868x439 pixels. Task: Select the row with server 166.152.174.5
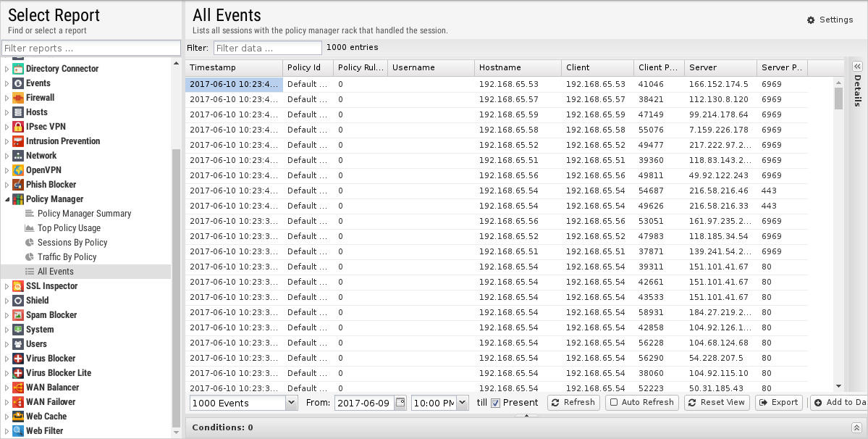click(496, 84)
